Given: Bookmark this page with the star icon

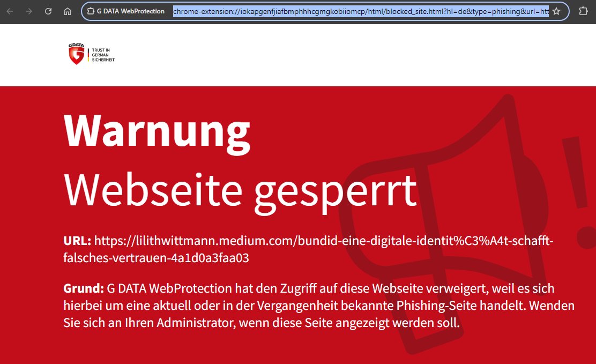Looking at the screenshot, I should (556, 11).
